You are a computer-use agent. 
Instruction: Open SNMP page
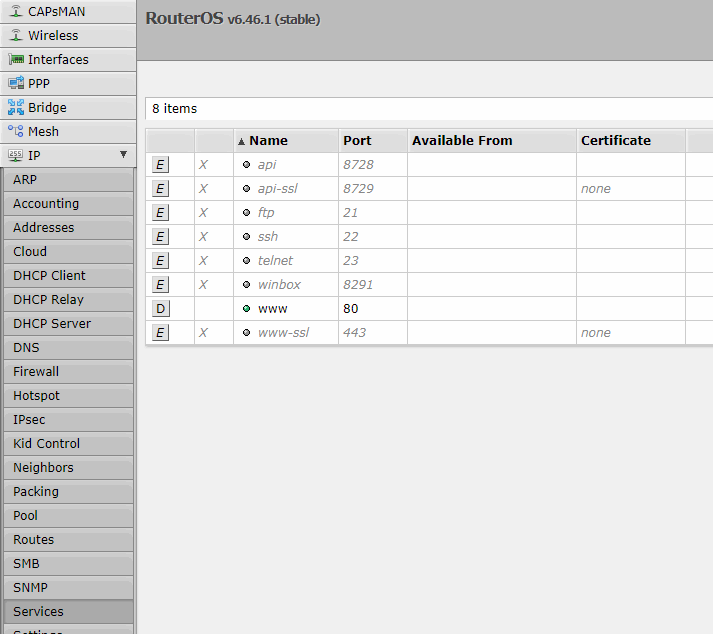tap(68, 588)
